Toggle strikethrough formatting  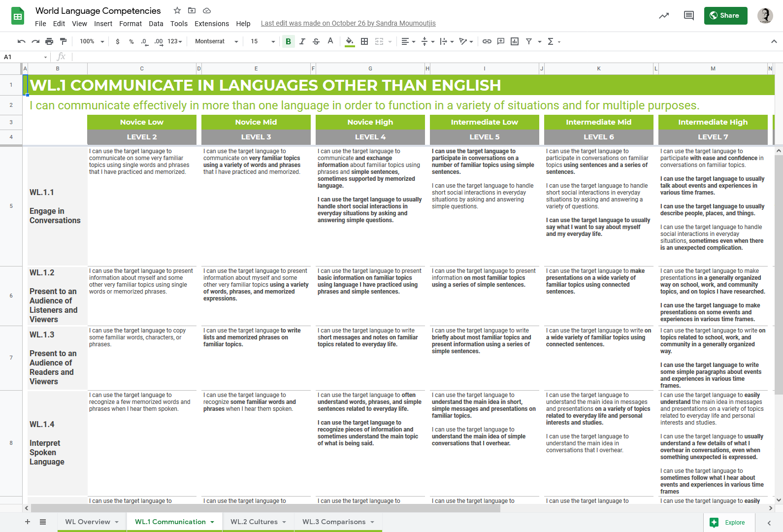(x=316, y=41)
